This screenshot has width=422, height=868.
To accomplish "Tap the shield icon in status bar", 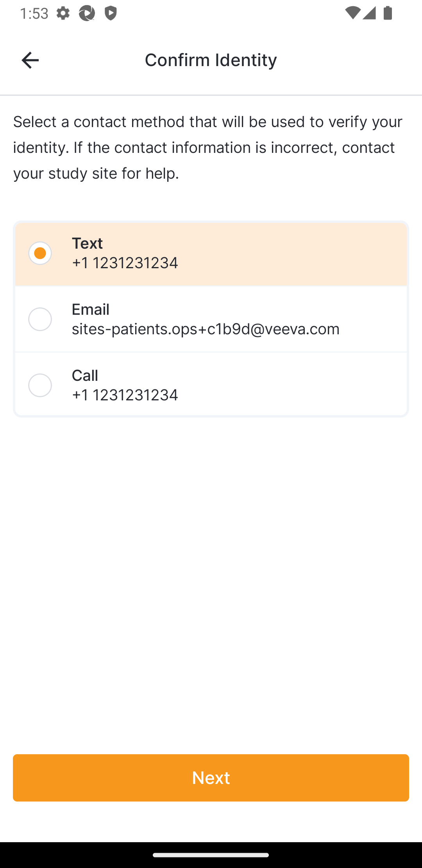I will point(111,13).
